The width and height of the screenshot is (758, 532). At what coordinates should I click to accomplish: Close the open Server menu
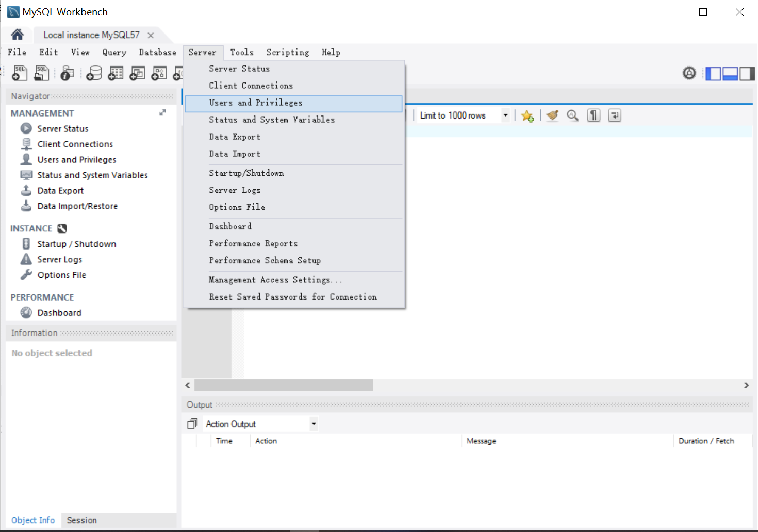click(203, 52)
